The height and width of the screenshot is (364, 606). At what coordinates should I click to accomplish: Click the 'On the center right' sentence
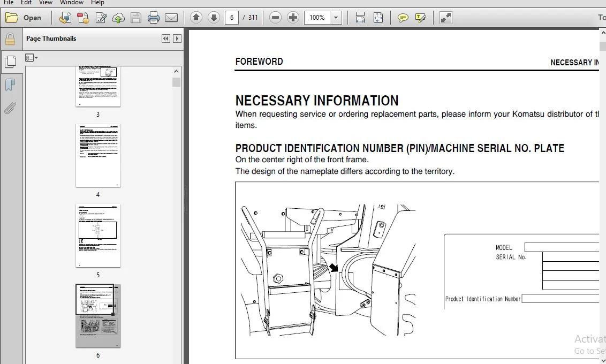(302, 160)
